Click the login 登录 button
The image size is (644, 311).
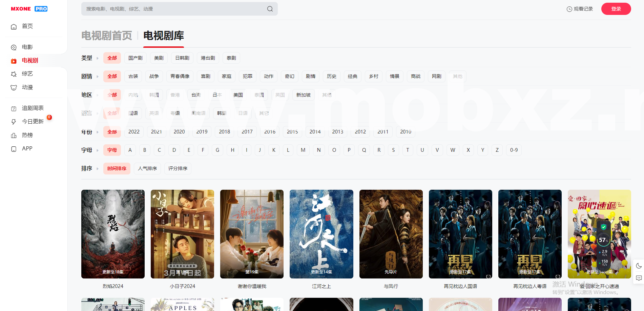click(x=616, y=9)
